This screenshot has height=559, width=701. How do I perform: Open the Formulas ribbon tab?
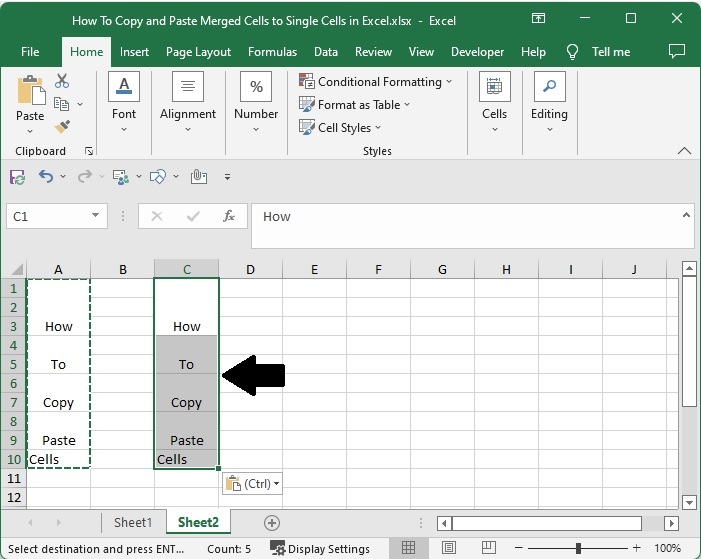pos(272,52)
